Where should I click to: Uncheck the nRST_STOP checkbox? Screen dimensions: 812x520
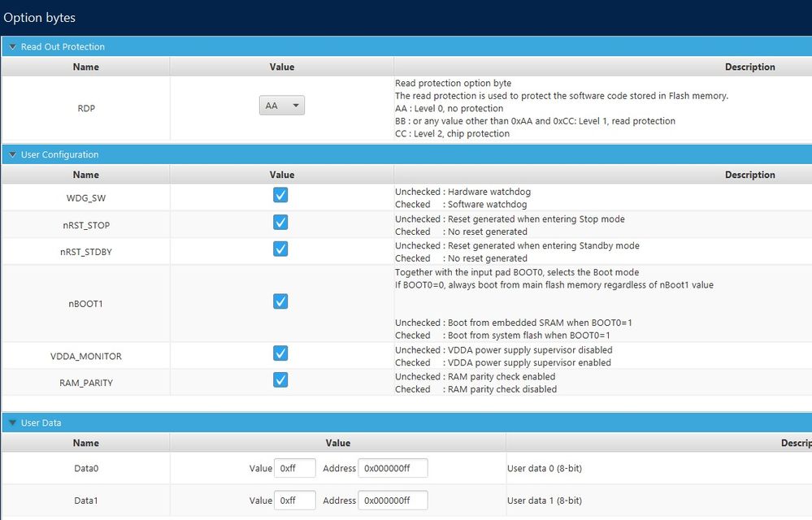click(280, 223)
